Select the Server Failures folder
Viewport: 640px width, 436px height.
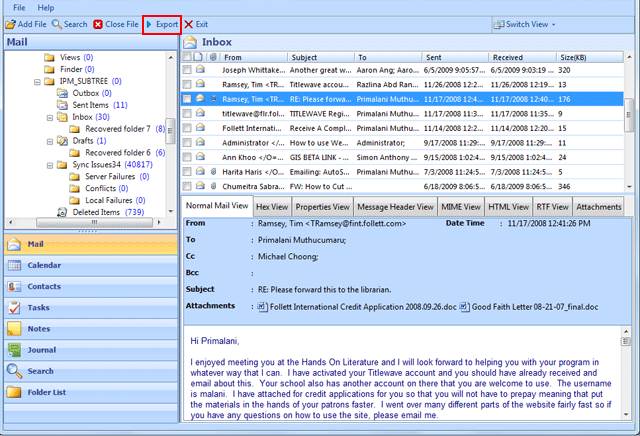tap(109, 177)
